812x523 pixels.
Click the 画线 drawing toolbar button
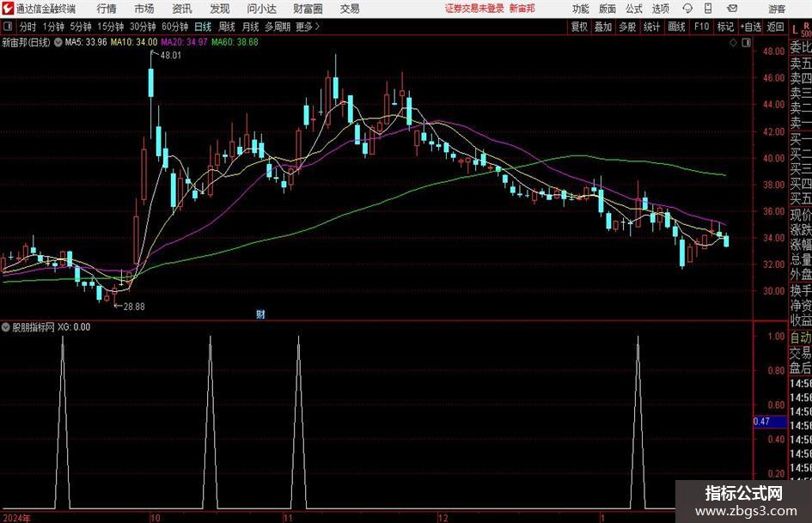(x=676, y=27)
